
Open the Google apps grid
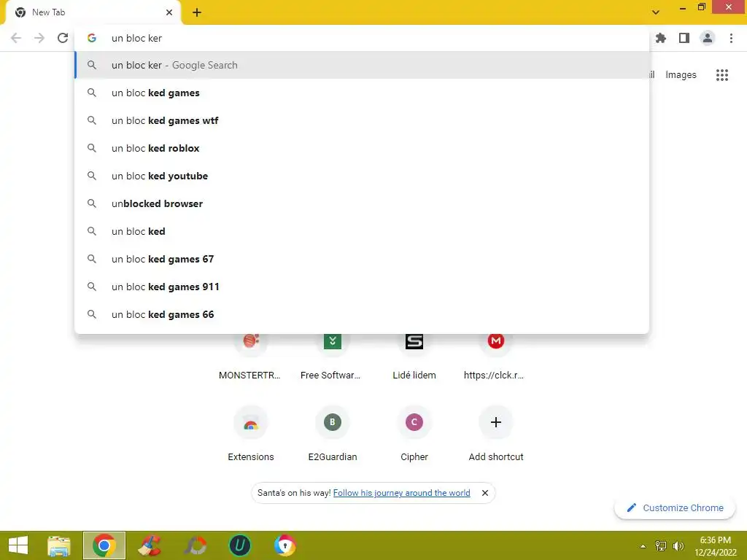tap(722, 75)
